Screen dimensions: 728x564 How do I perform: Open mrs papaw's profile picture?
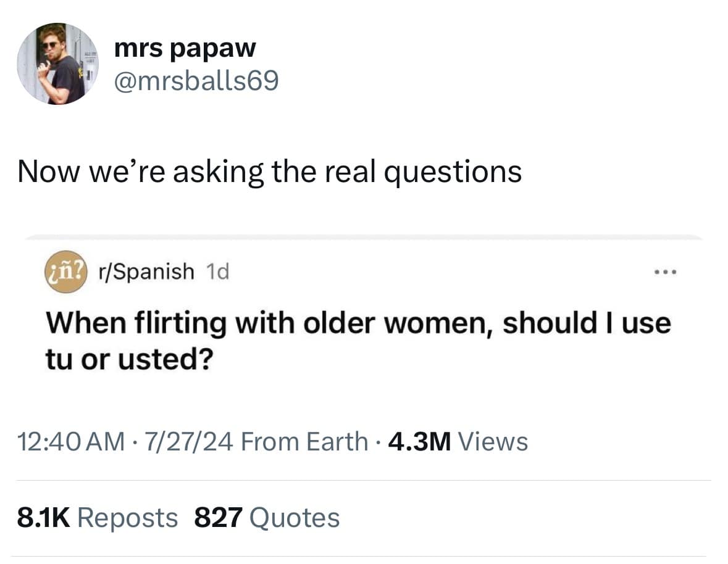pyautogui.click(x=58, y=64)
